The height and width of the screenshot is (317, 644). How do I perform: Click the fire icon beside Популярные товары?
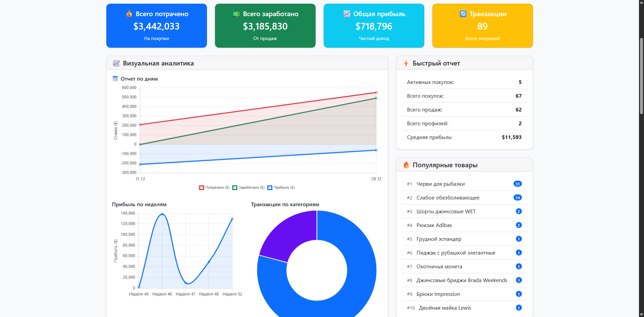406,165
